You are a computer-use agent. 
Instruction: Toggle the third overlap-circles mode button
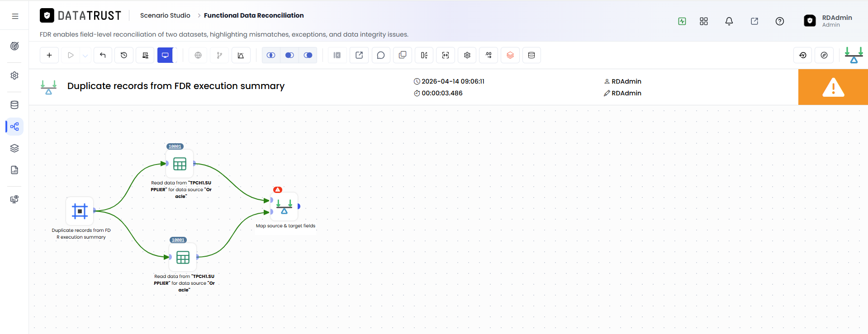[x=308, y=55]
